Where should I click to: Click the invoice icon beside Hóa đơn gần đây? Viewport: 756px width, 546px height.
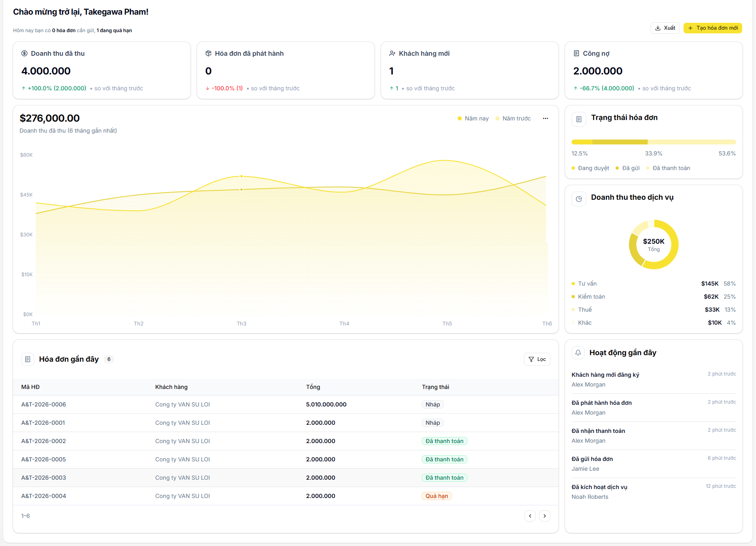point(28,359)
